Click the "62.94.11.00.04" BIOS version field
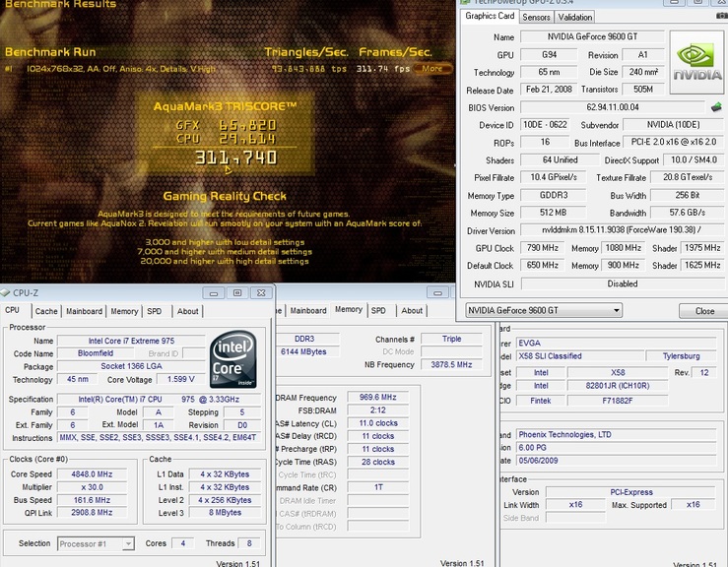Image resolution: width=728 pixels, height=567 pixels. (613, 107)
